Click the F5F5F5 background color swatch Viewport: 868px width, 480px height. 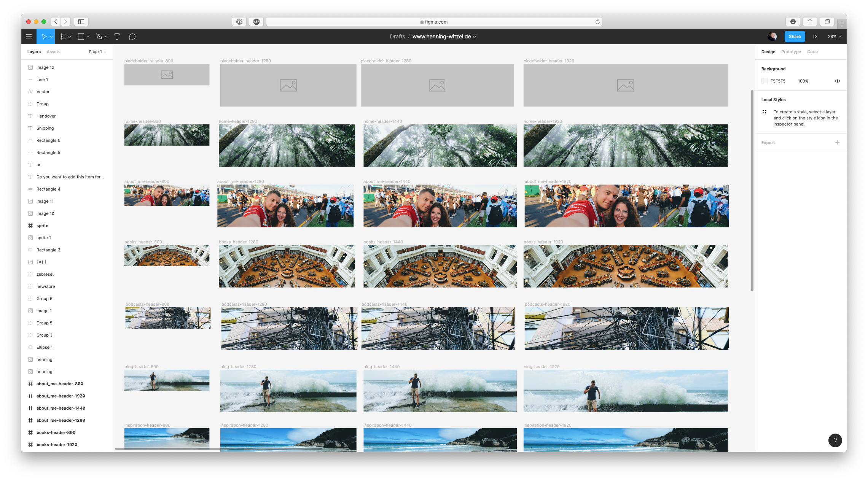click(764, 81)
